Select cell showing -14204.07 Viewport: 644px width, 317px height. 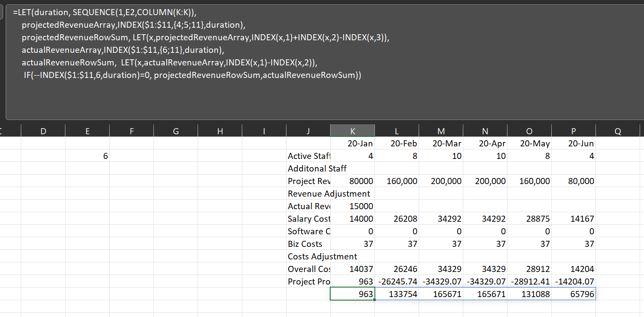pyautogui.click(x=573, y=281)
